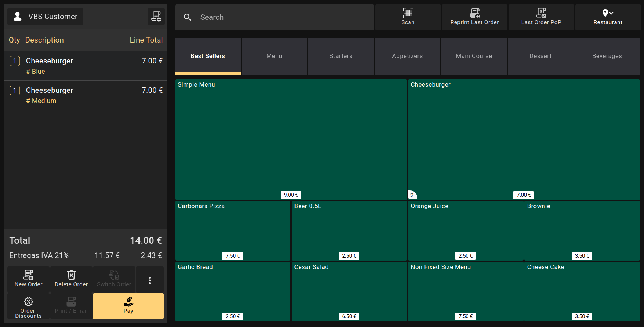The height and width of the screenshot is (327, 644).
Task: Add Cheese Cake to the order
Action: pos(582,291)
